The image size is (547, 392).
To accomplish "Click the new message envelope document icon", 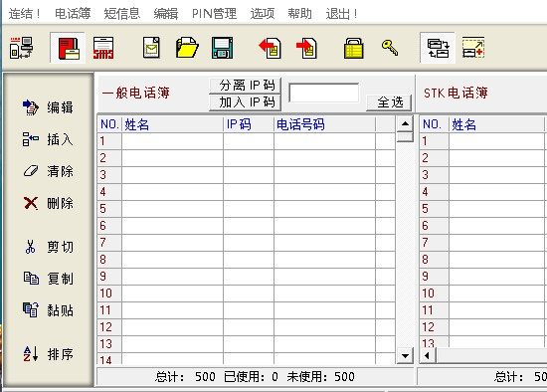I will (152, 48).
